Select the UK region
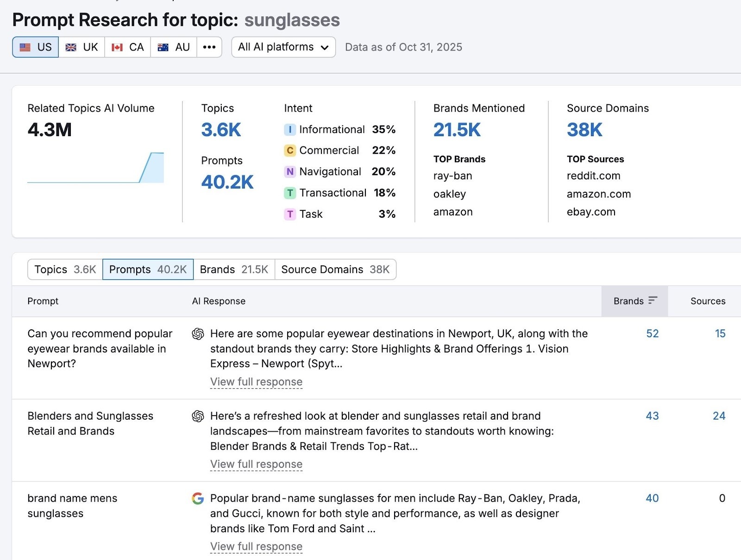Screen dimensions: 741x560 point(82,47)
